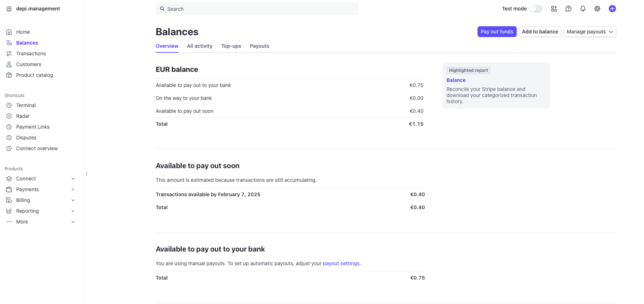Expand the Payments products section
The image size is (644, 304).
(73, 189)
